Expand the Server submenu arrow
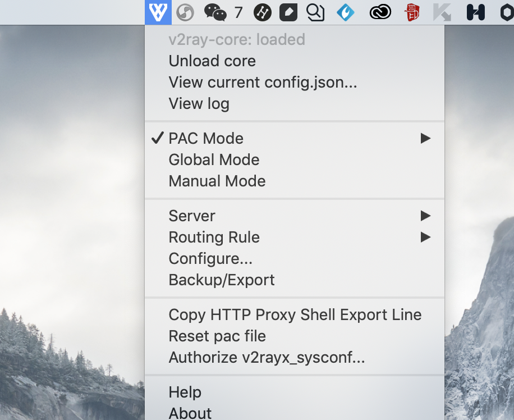This screenshot has height=420, width=514. 425,216
